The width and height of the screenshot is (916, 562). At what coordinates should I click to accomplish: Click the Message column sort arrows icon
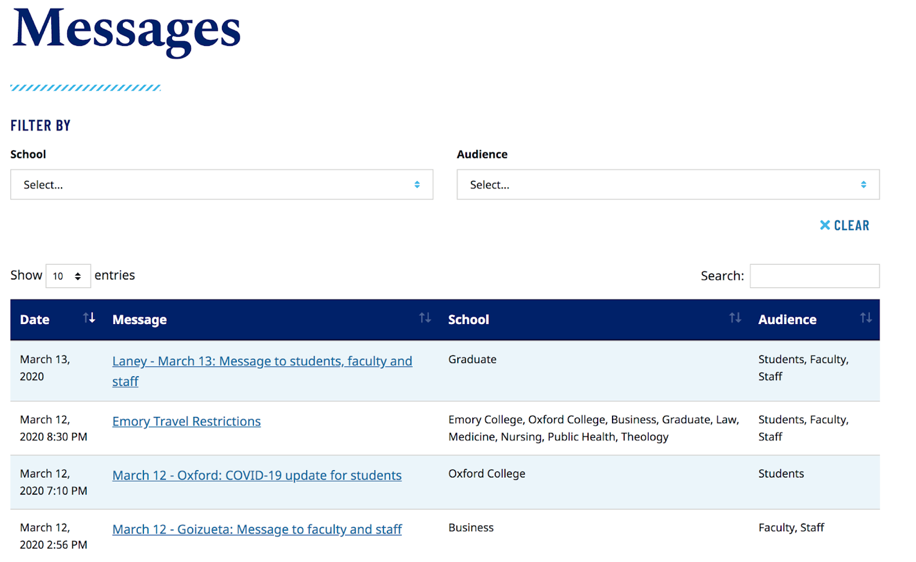(x=425, y=318)
